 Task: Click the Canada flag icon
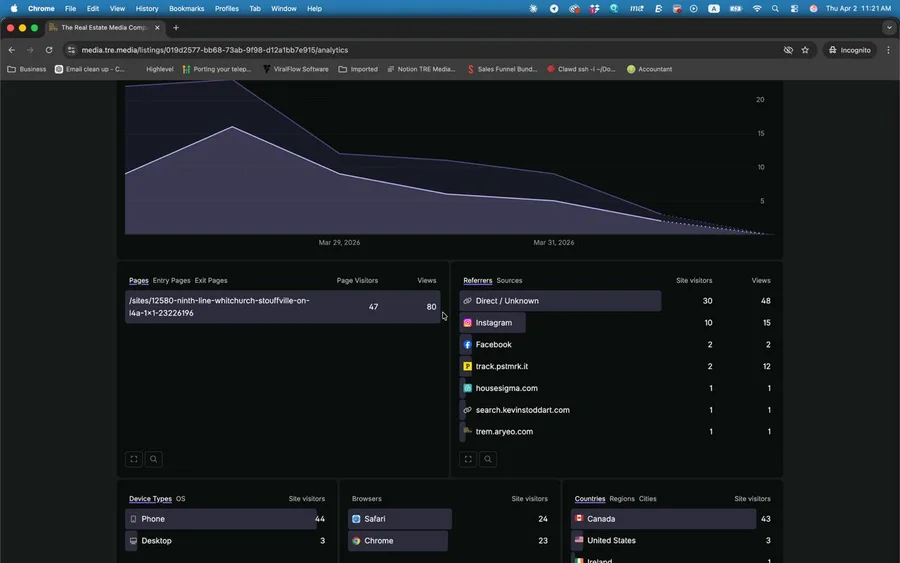pyautogui.click(x=579, y=518)
